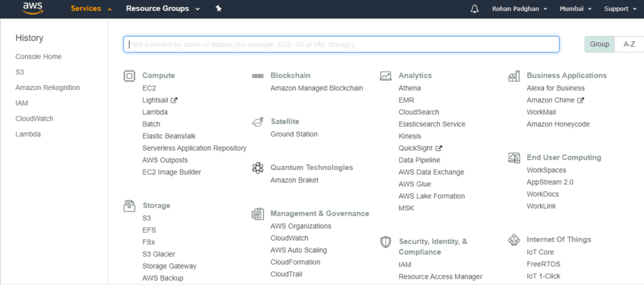Open Lightsail service

click(155, 100)
